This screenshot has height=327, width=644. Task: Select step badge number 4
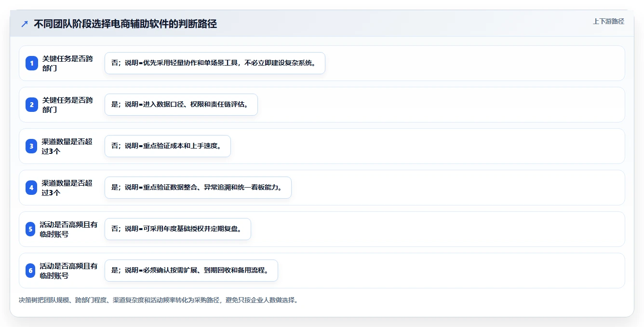pos(32,188)
